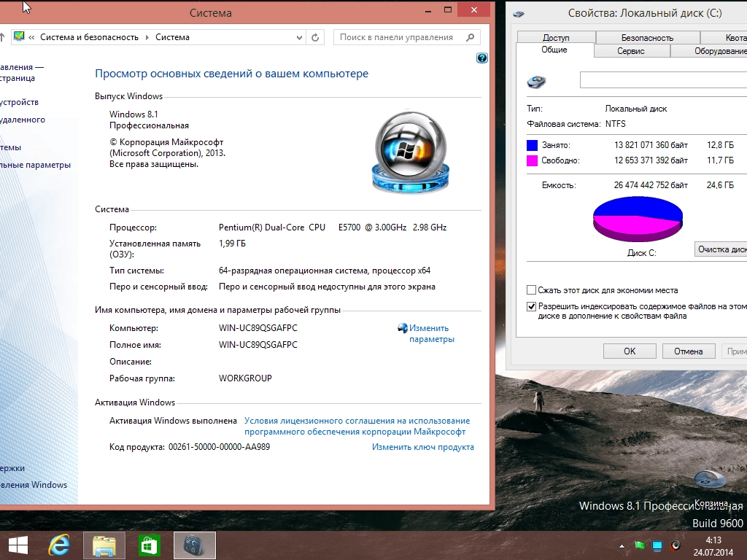Click the Поиск в панели управления search box
Image resolution: width=747 pixels, height=560 pixels.
(398, 37)
